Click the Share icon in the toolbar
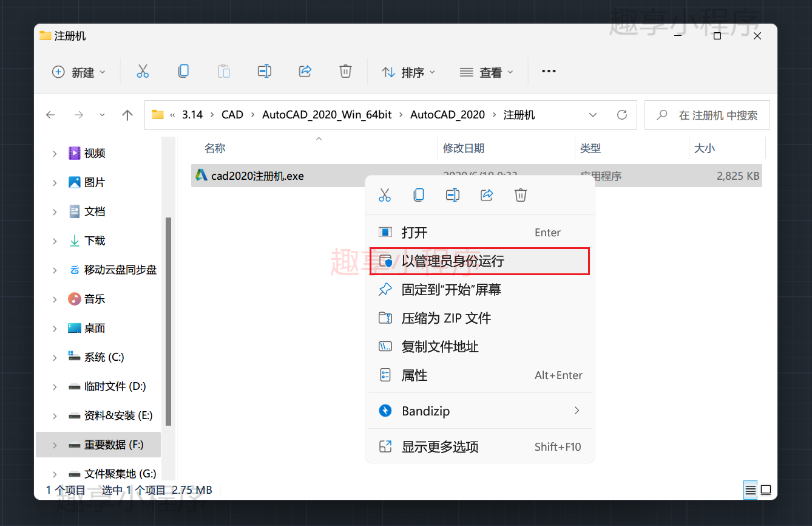 point(305,72)
